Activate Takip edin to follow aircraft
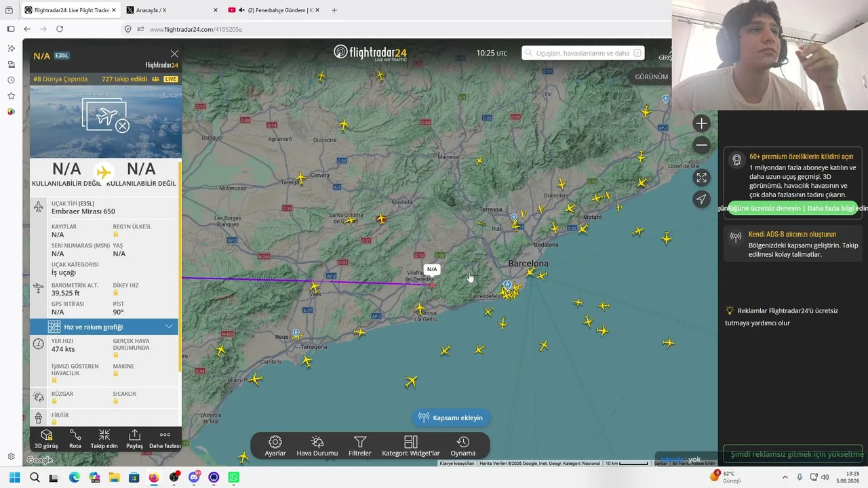 [104, 439]
